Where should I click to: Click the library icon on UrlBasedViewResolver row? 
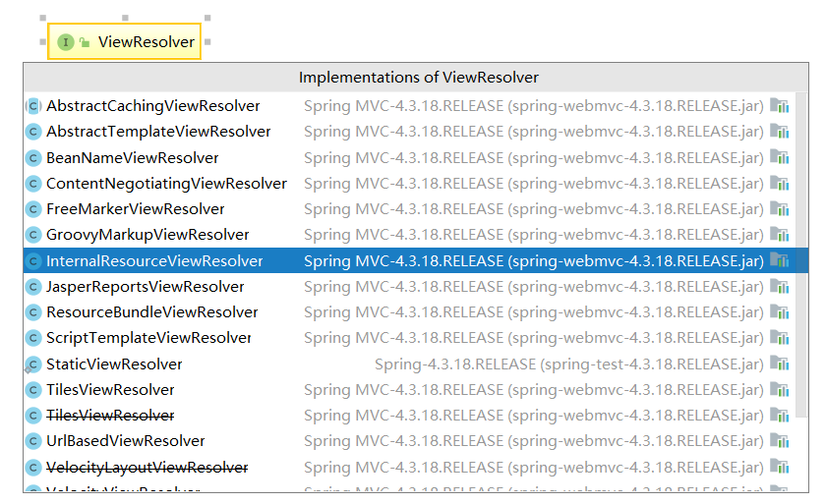pyautogui.click(x=780, y=441)
